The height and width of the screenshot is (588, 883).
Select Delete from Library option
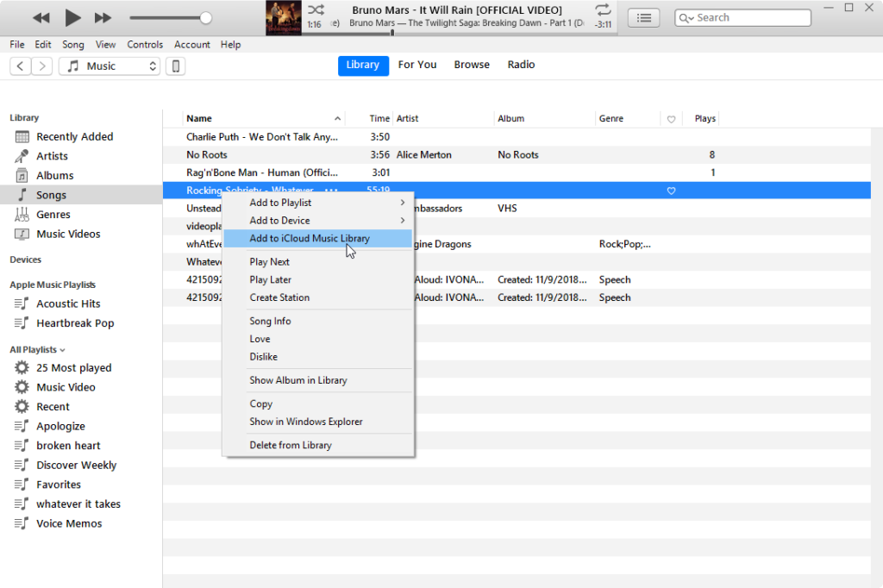tap(290, 445)
